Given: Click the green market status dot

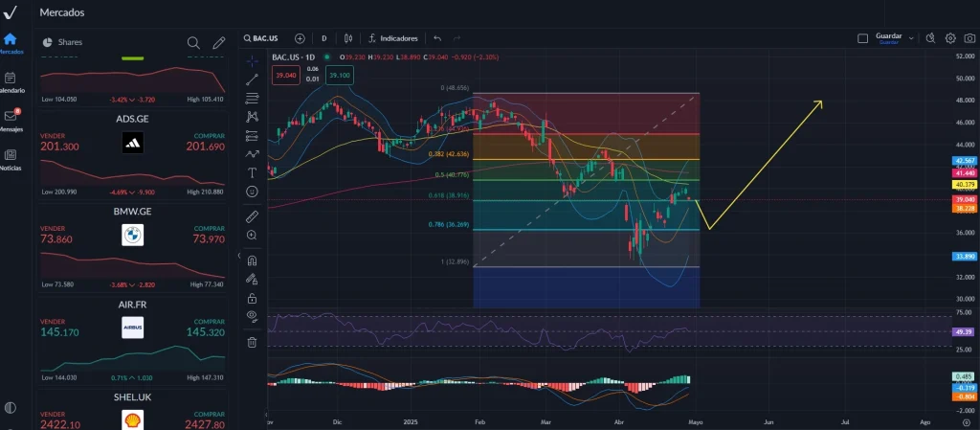Looking at the screenshot, I should pos(326,57).
